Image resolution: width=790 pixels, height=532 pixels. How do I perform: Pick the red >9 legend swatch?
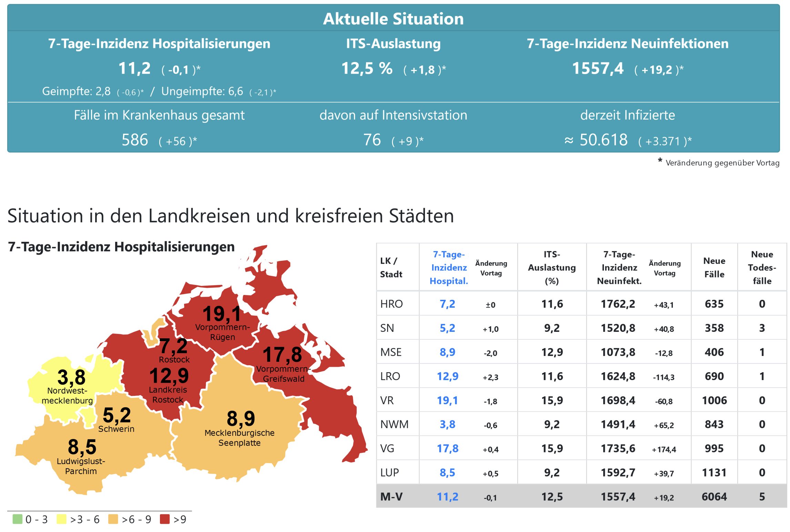[165, 519]
